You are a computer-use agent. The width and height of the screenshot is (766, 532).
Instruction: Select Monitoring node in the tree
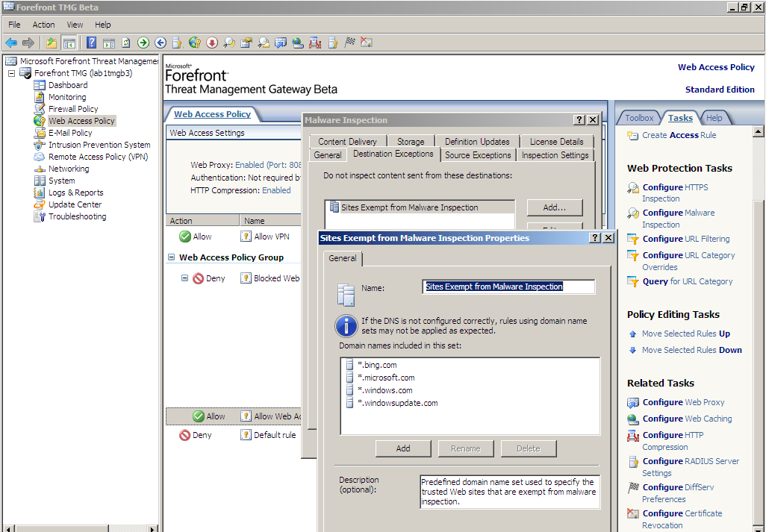pos(67,97)
